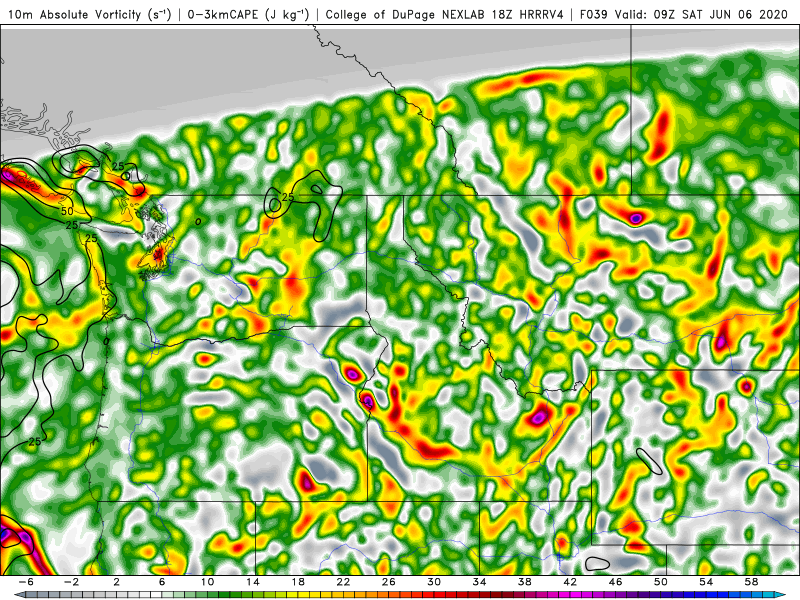Click the "22" color scale label
Viewport: 800px width, 600px height.
click(343, 582)
